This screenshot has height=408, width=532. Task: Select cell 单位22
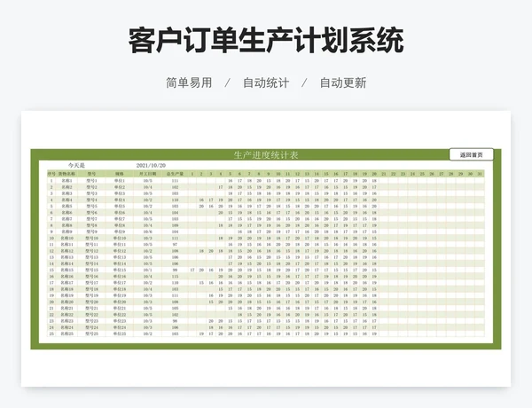(120, 315)
